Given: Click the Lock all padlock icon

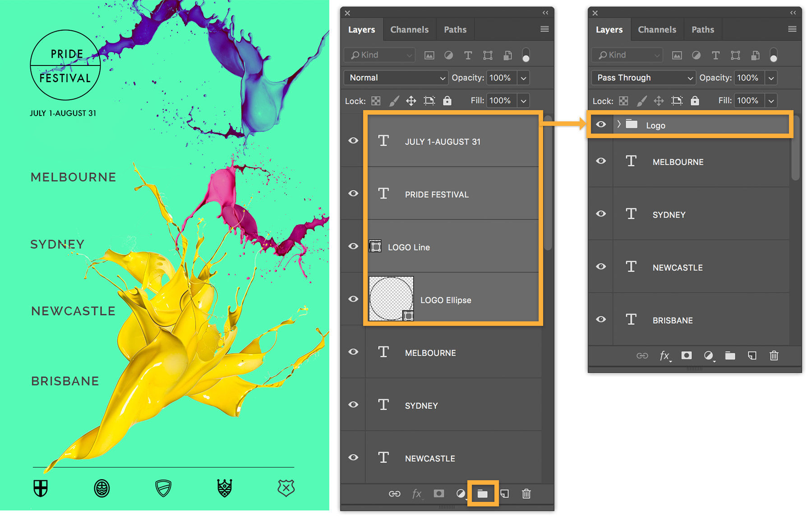Looking at the screenshot, I should (447, 101).
